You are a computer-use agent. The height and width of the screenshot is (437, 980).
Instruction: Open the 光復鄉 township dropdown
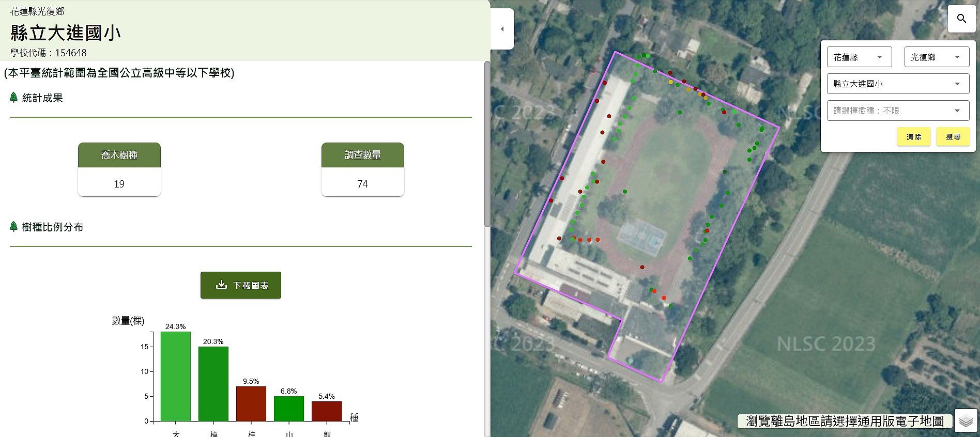[936, 57]
